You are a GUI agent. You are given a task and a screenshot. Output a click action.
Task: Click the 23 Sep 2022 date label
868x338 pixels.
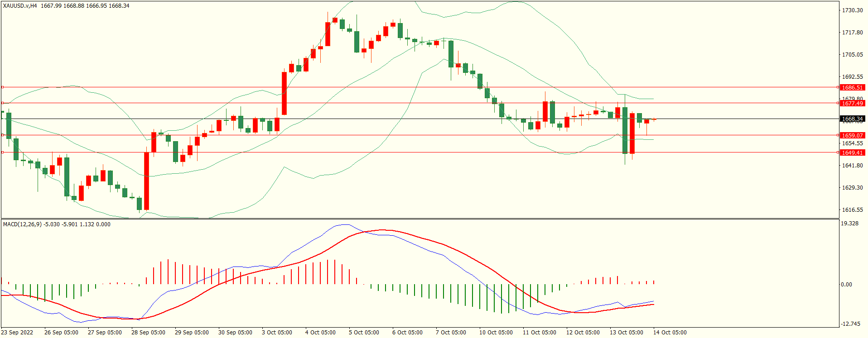tap(17, 332)
